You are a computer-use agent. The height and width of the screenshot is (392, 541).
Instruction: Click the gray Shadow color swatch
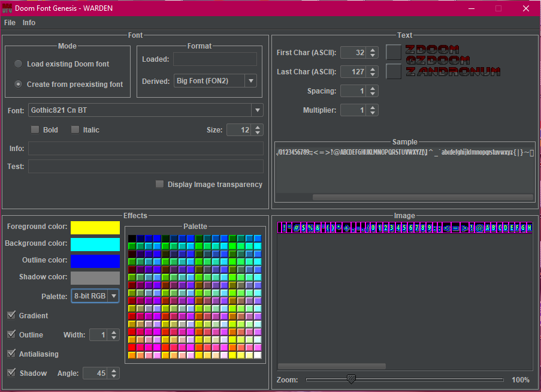[95, 278]
